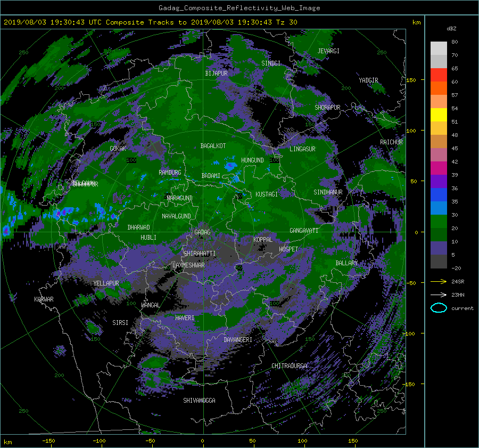Click the NAVALGUND city label

point(176,216)
